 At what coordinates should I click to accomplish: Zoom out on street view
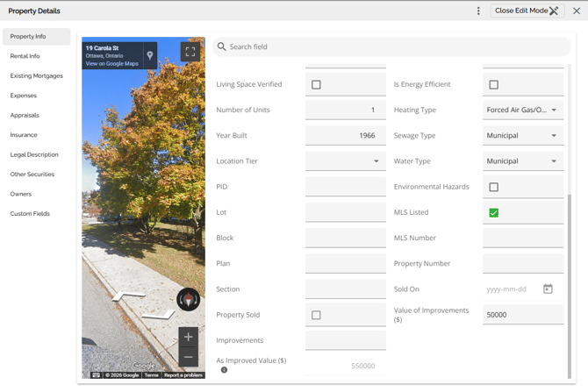[x=188, y=357]
